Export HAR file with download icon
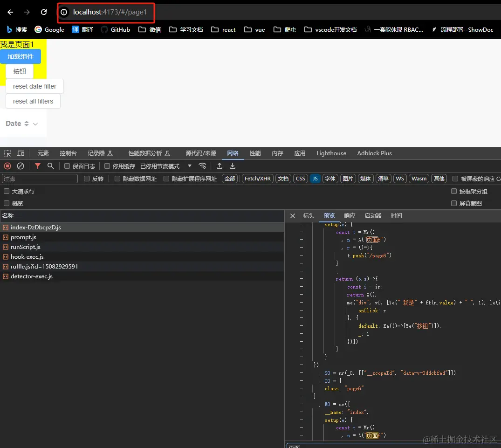Image resolution: width=501 pixels, height=448 pixels. (233, 166)
